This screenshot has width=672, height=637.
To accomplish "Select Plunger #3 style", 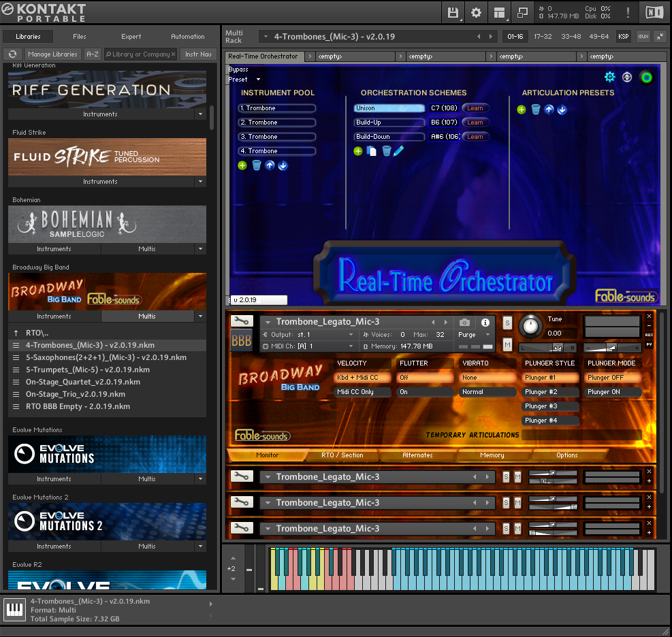I will (x=550, y=406).
